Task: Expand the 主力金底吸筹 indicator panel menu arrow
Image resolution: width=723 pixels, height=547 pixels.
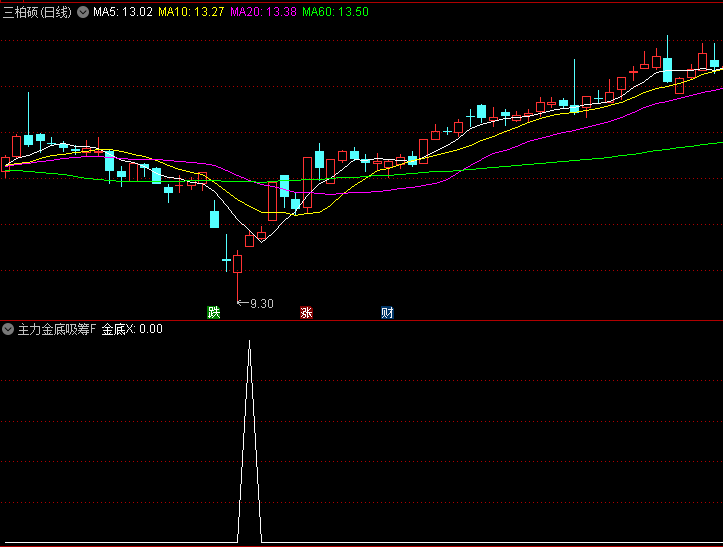Action: [x=9, y=329]
